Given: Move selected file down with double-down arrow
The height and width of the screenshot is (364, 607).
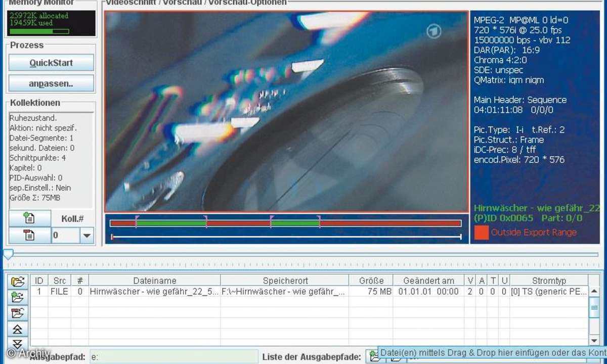Looking at the screenshot, I should 18,344.
